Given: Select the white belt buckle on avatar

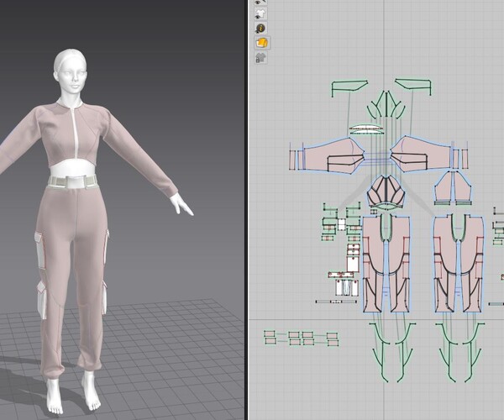Looking at the screenshot, I should [x=75, y=182].
